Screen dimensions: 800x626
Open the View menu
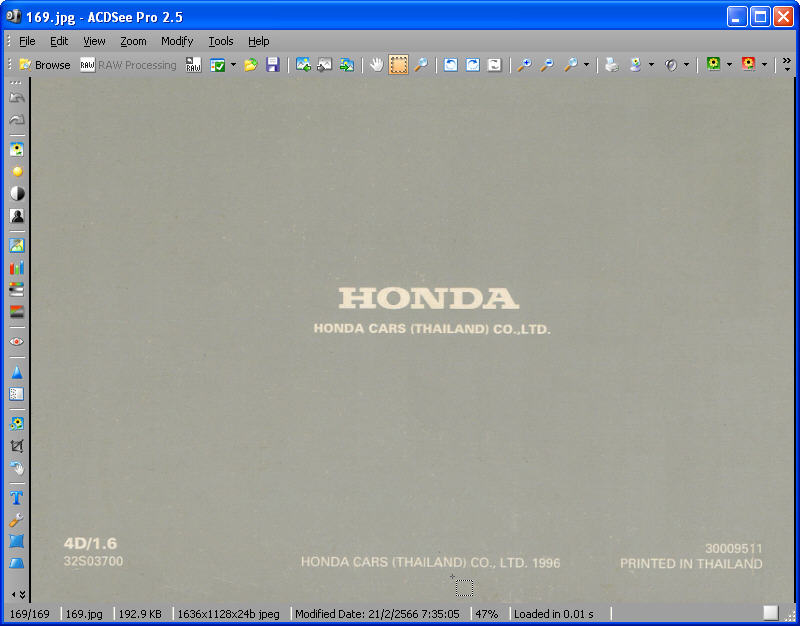click(x=94, y=41)
